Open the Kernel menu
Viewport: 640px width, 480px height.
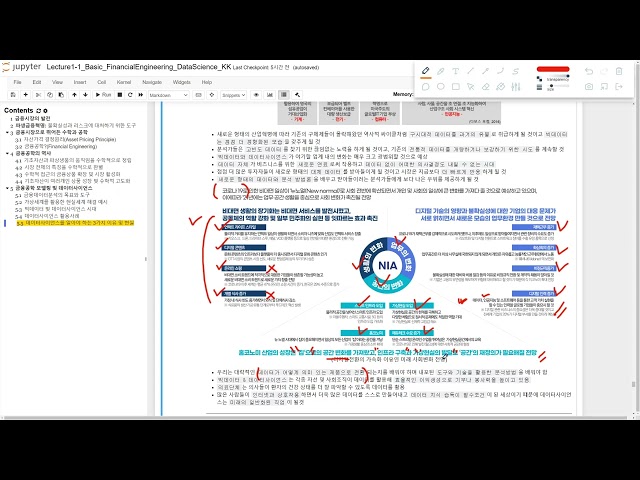(124, 82)
